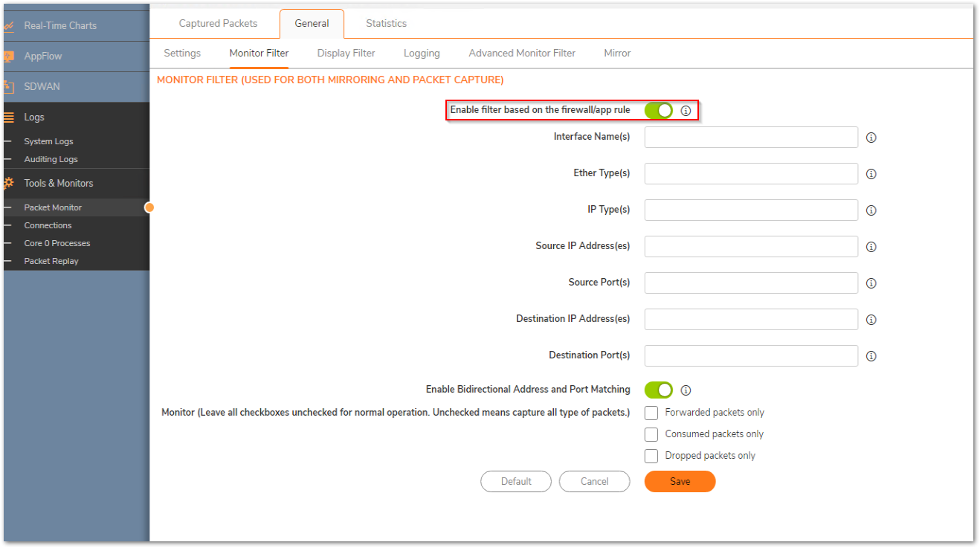The image size is (980, 548).
Task: Click the info icon beside Interface Name(s)
Action: [871, 138]
